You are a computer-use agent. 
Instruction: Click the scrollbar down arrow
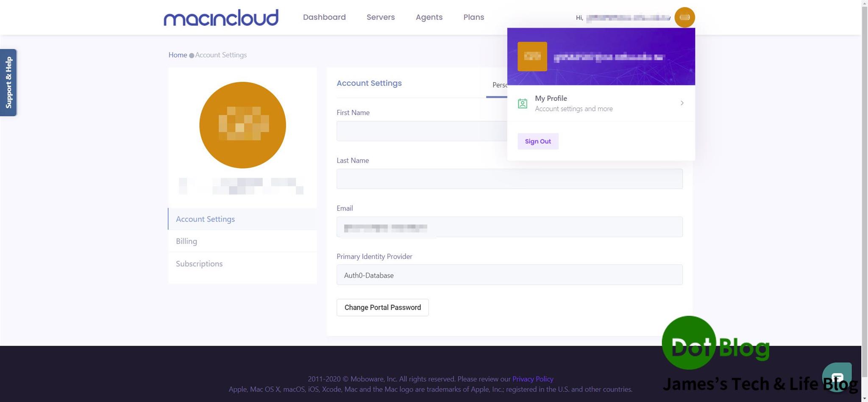[x=864, y=398]
